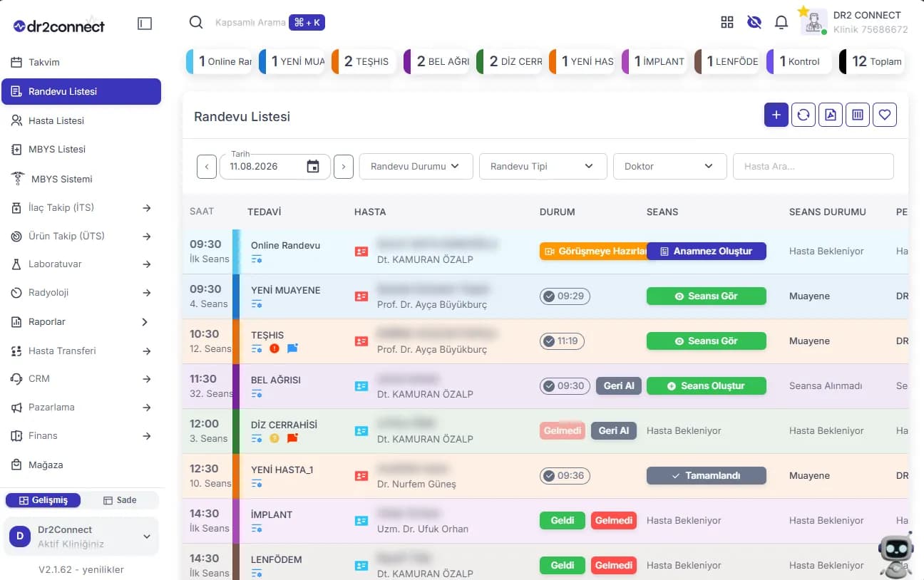
Task: Open the Randevu Durumu dropdown
Action: pyautogui.click(x=416, y=166)
